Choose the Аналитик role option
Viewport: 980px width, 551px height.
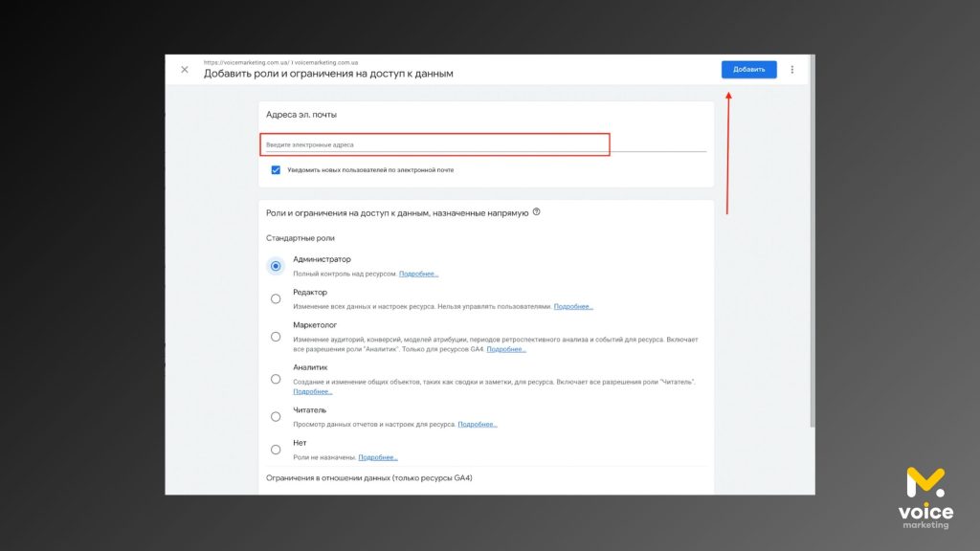[x=276, y=379]
